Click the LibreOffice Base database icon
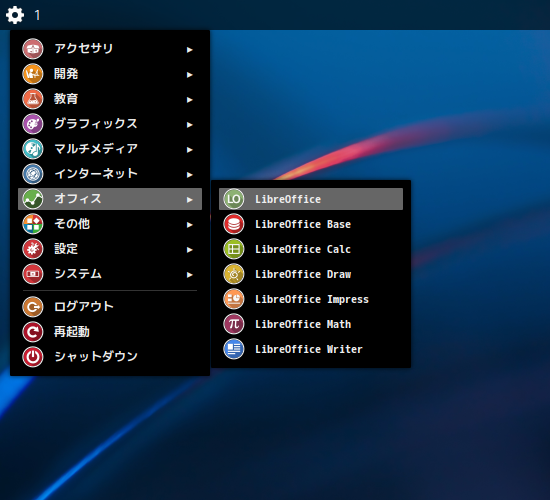550x500 pixels. (x=234, y=224)
